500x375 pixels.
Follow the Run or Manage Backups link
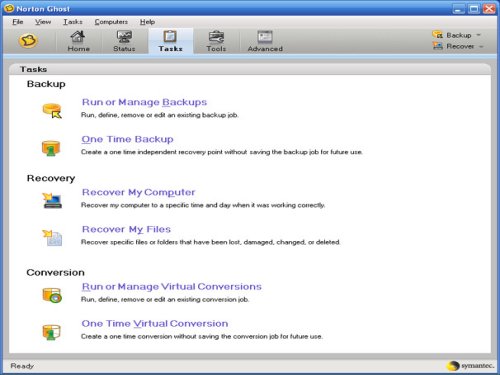(x=144, y=102)
